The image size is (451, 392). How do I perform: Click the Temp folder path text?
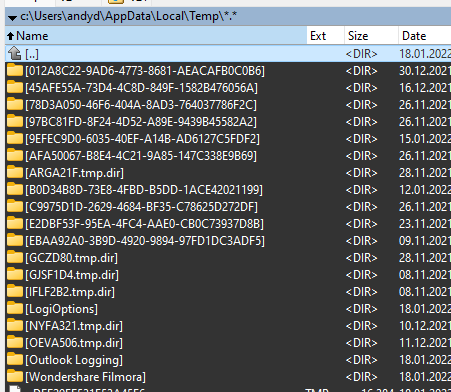point(128,16)
